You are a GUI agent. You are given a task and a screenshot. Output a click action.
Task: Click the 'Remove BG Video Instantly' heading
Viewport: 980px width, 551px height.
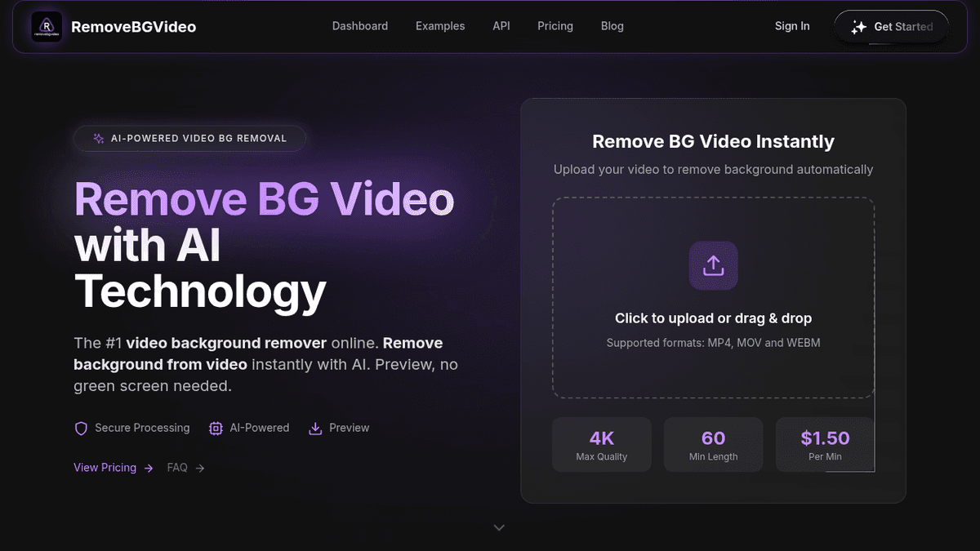(x=713, y=141)
